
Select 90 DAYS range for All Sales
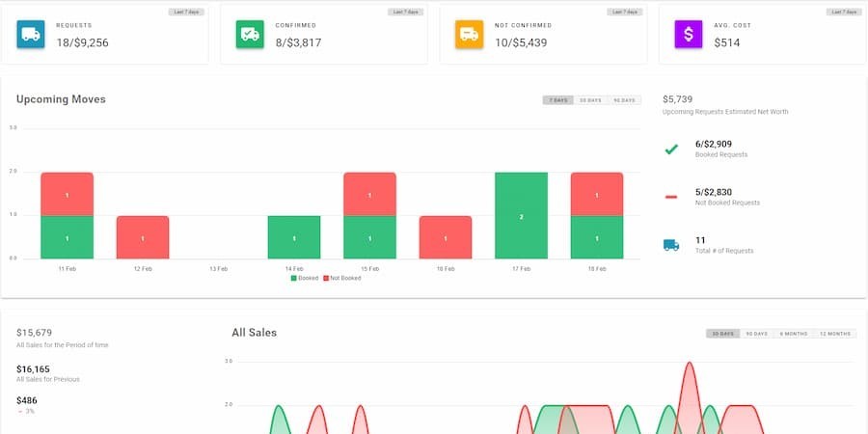(x=757, y=334)
